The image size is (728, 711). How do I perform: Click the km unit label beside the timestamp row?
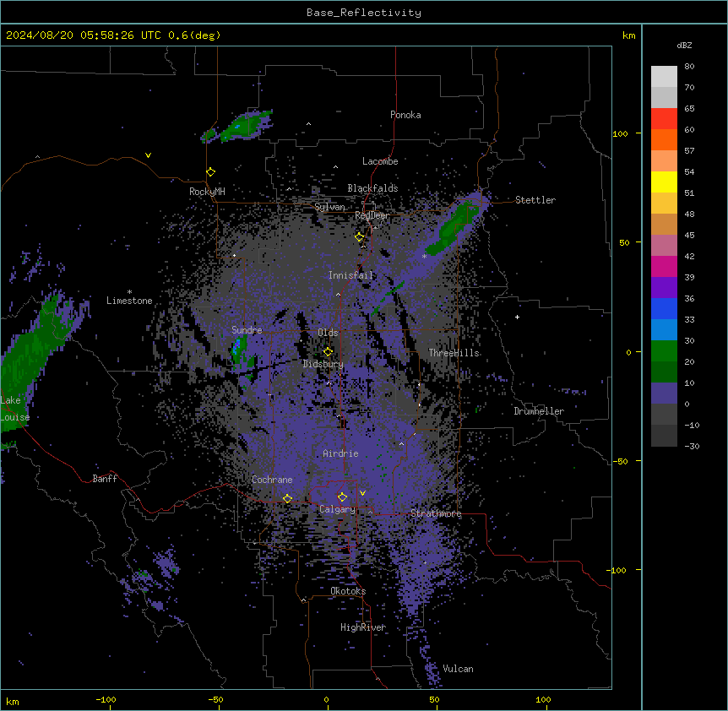coord(629,35)
